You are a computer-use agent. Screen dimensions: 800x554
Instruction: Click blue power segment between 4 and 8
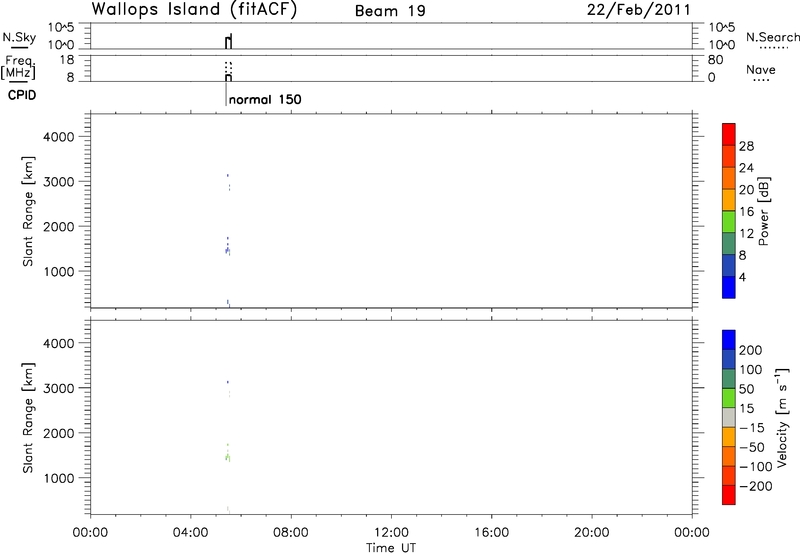coord(729,265)
